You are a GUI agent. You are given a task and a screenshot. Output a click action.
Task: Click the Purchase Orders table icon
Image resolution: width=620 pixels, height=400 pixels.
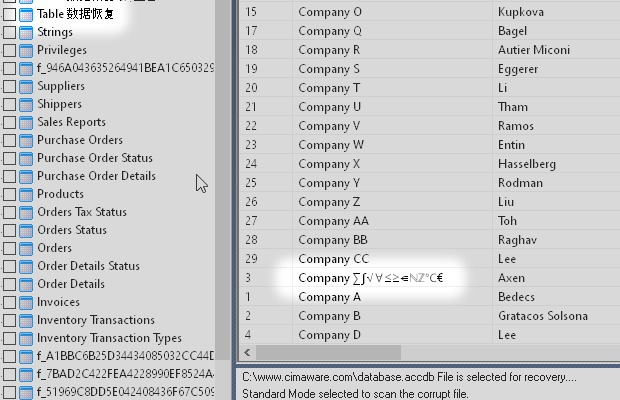coord(26,140)
